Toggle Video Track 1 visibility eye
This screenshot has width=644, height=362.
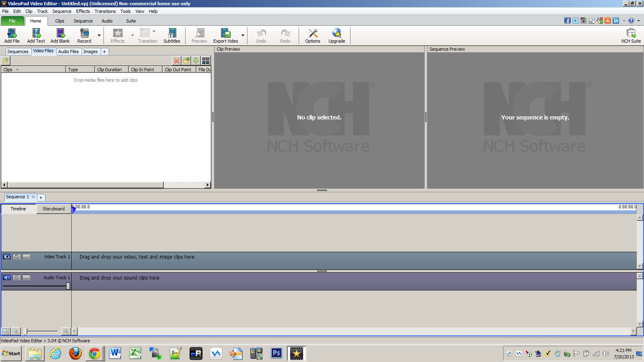click(x=7, y=257)
